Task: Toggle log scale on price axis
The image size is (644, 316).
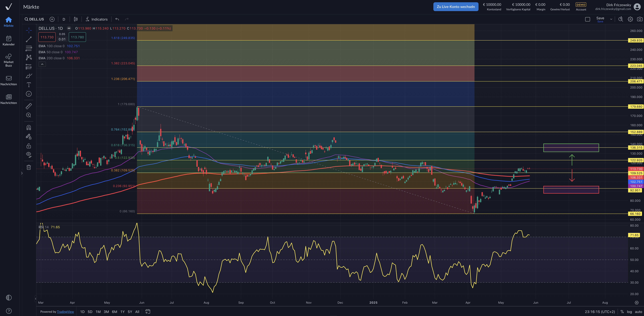Action: [629, 312]
